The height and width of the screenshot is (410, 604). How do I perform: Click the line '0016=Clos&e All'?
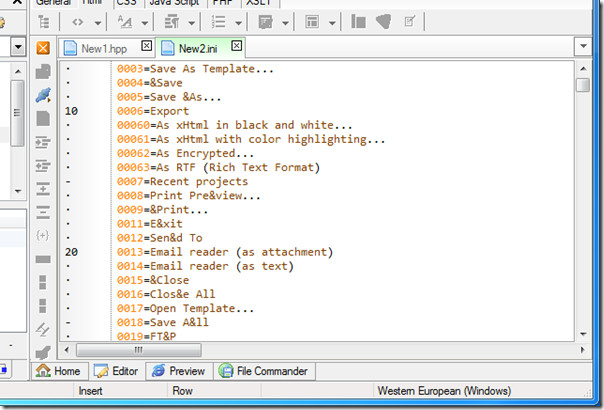click(x=166, y=294)
